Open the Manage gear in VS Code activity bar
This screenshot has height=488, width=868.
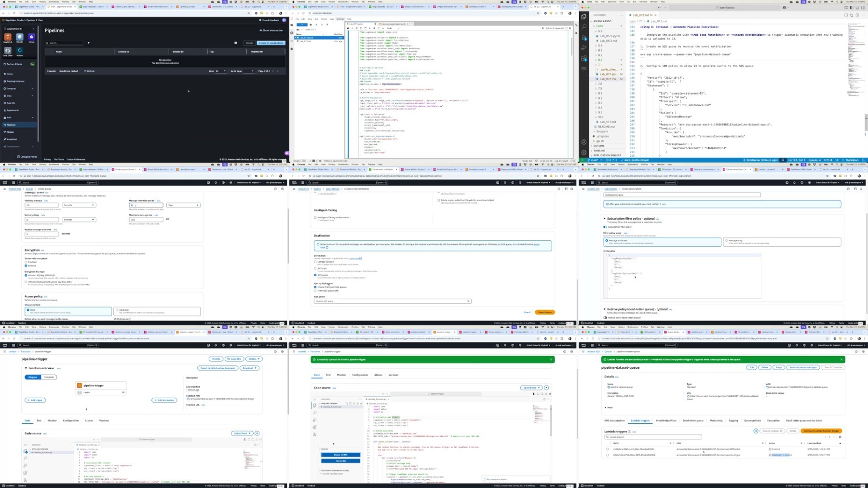(x=584, y=152)
